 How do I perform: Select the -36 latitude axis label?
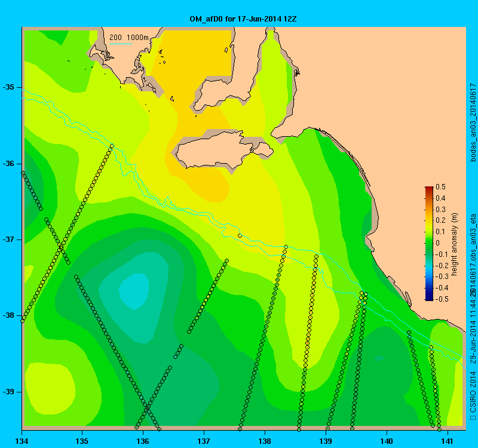[8, 164]
